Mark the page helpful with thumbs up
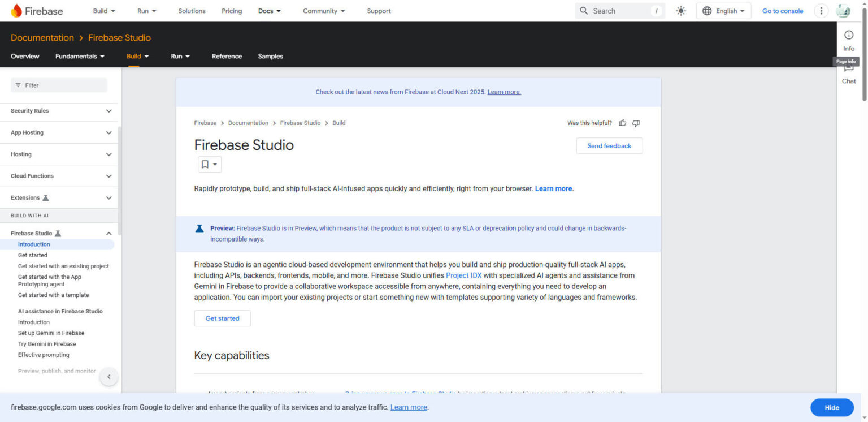868x422 pixels. point(622,123)
